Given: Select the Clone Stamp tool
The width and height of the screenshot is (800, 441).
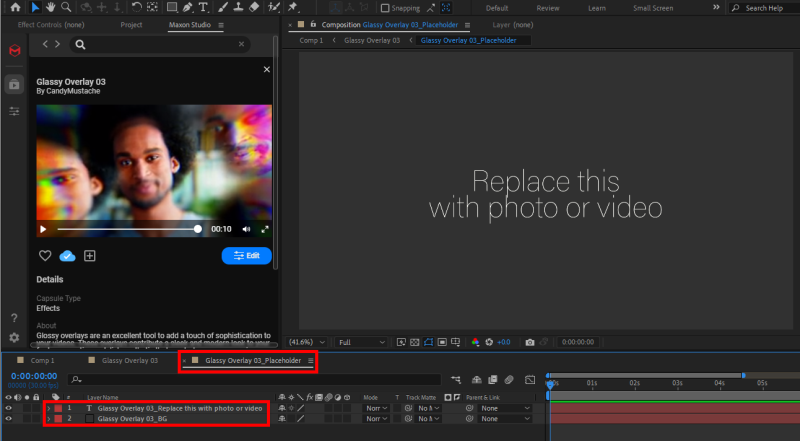Looking at the screenshot, I should (x=238, y=7).
